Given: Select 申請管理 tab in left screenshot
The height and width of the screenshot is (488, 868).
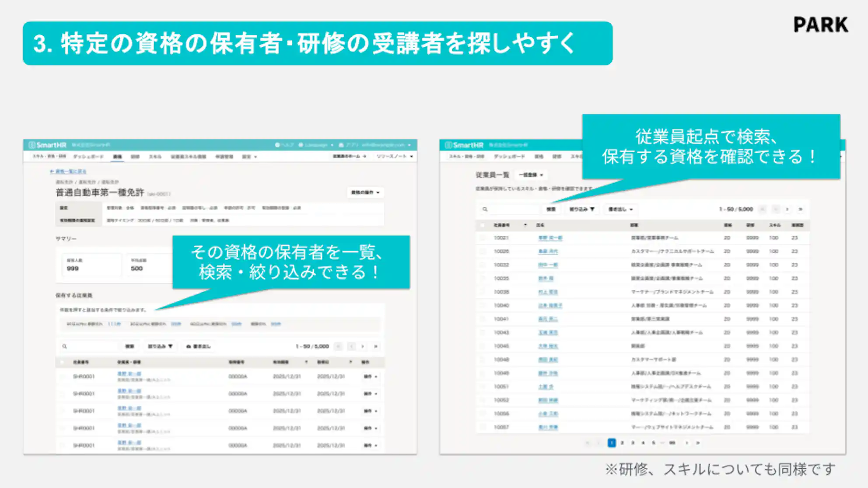Looking at the screenshot, I should [224, 157].
